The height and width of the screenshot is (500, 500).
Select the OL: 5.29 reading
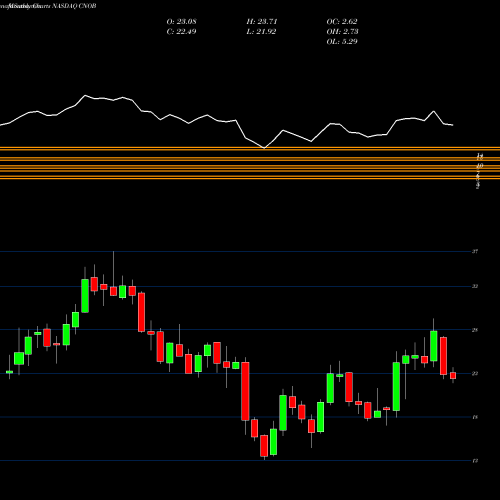(342, 41)
